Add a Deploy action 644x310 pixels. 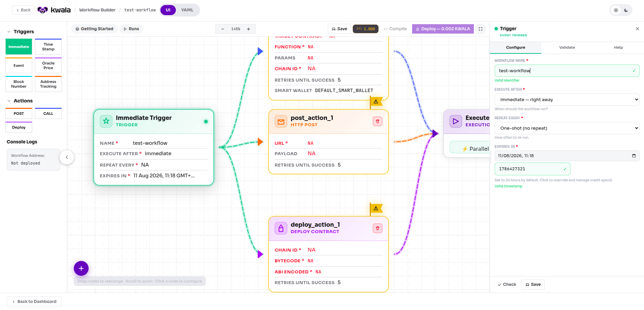[19, 127]
